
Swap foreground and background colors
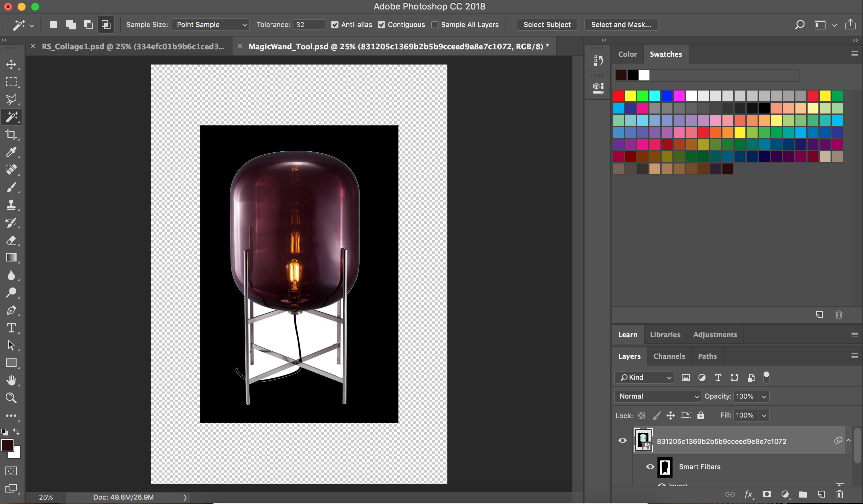point(16,431)
